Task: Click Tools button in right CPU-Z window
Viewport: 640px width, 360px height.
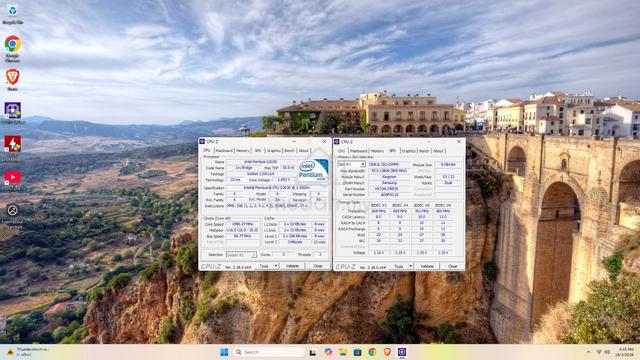Action: click(x=398, y=267)
